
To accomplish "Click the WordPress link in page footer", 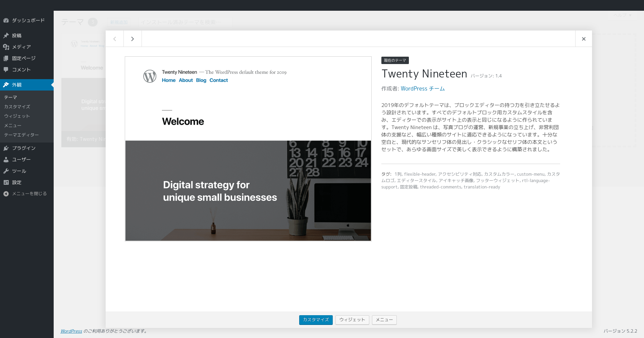I will 71,331.
